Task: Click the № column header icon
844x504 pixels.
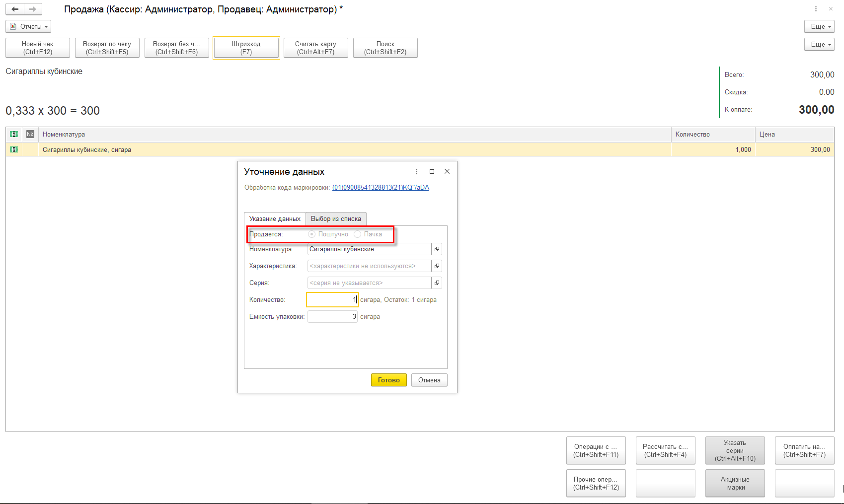Action: click(30, 135)
